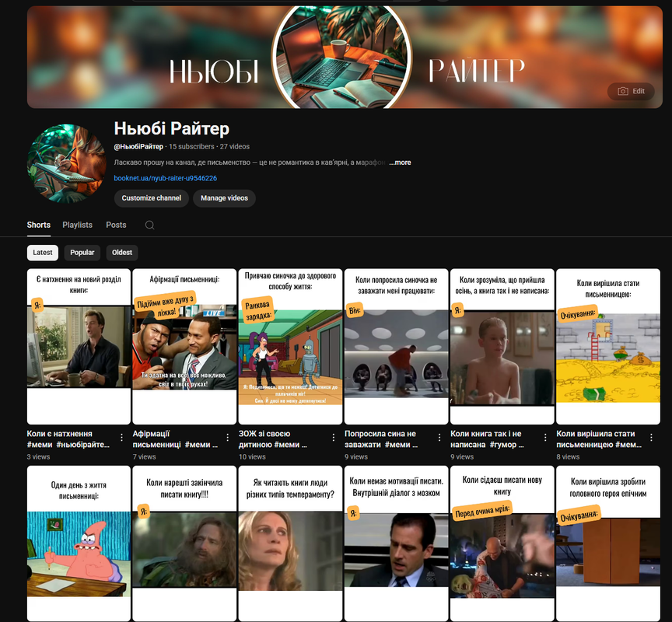Open 'Коли зрозуміла, що прийшла осінь' thumbnail
The image size is (672, 622).
click(502, 347)
